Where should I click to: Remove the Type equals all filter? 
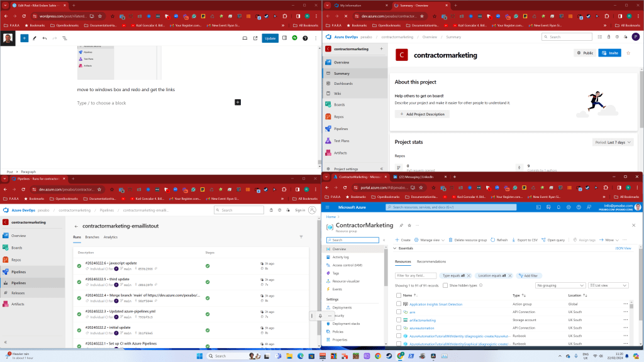point(469,276)
